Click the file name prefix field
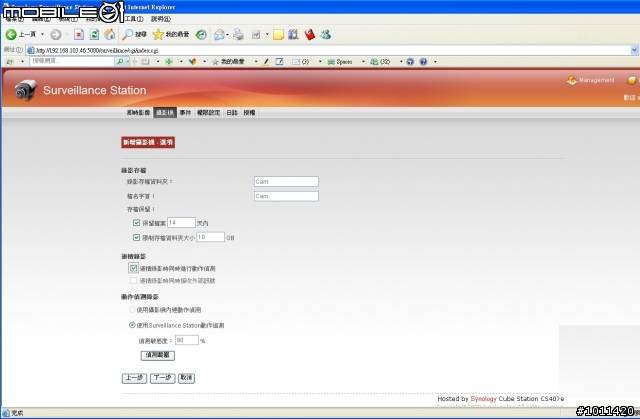The height and width of the screenshot is (419, 640). click(x=286, y=196)
